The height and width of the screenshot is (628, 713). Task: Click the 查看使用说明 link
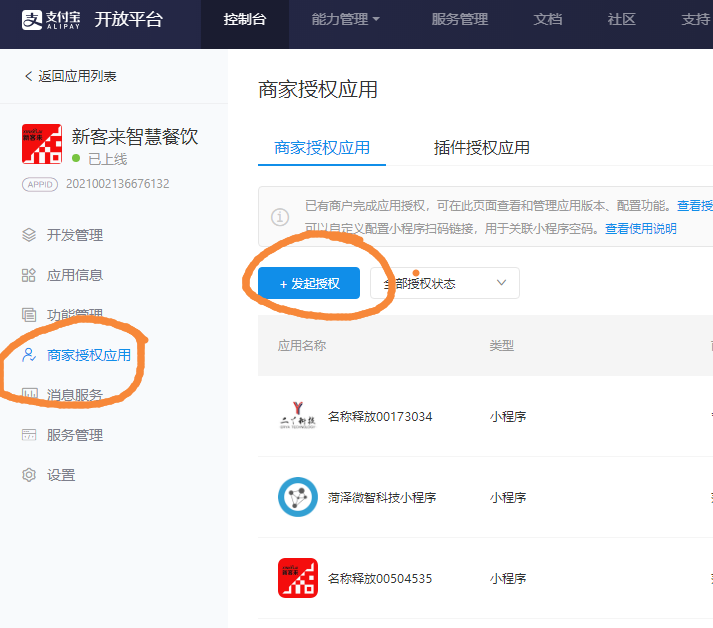[641, 228]
